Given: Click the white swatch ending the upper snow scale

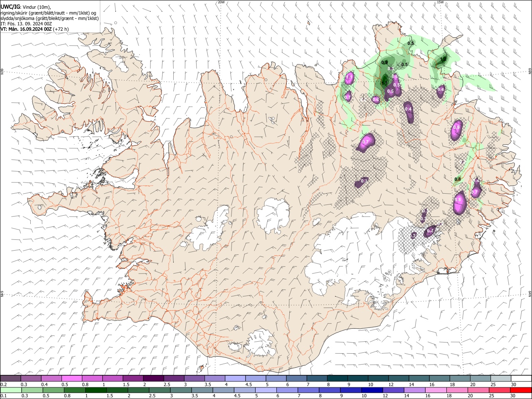Looking at the screenshot, I should pyautogui.click(x=522, y=379).
